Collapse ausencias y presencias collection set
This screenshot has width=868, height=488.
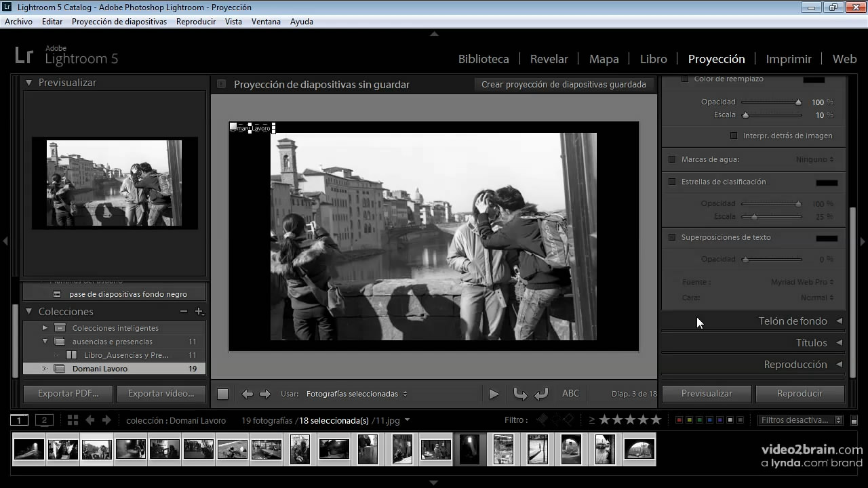coord(45,342)
